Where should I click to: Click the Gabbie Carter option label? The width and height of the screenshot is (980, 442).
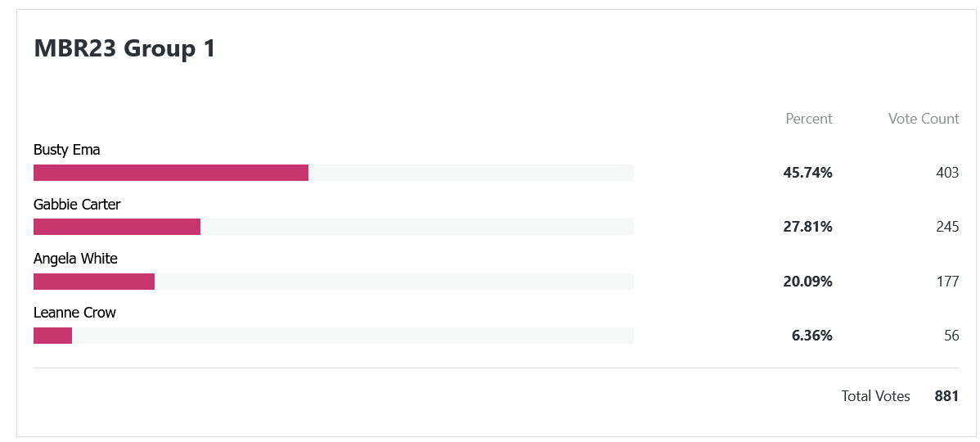77,205
